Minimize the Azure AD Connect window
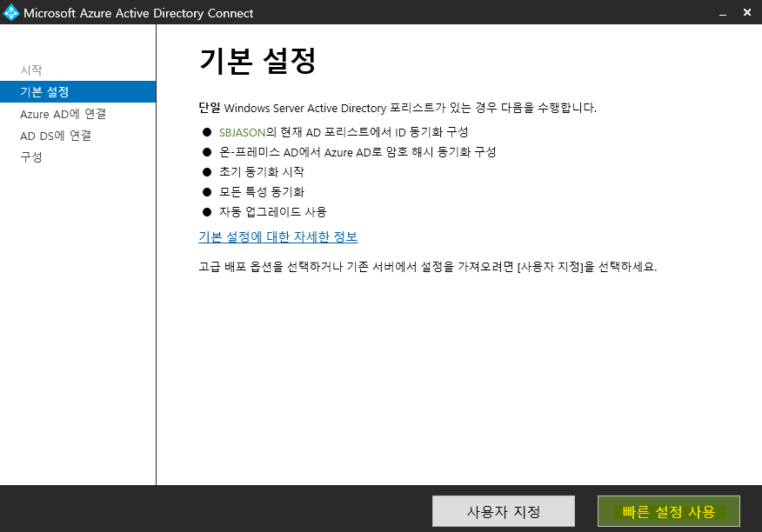The image size is (762, 532). pos(723,13)
